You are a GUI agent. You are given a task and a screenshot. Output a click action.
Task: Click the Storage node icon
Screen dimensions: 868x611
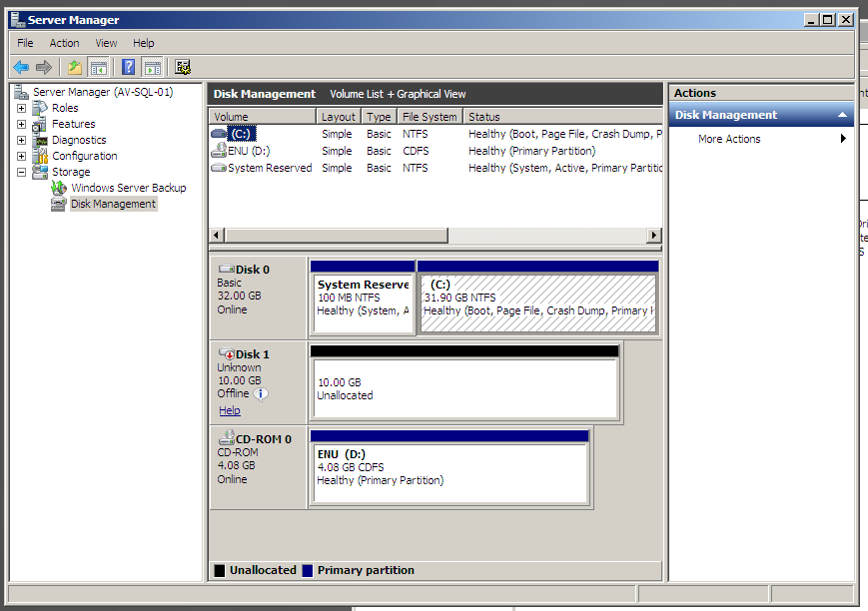click(x=40, y=172)
